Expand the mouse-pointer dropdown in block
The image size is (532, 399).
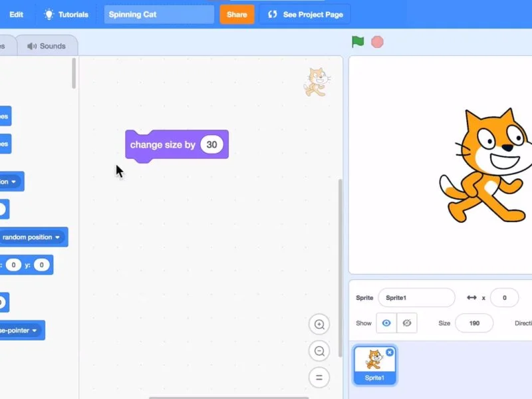coord(35,331)
